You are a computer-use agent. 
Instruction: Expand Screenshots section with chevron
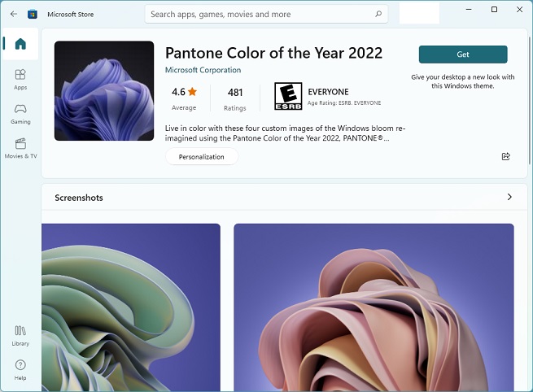tap(509, 197)
